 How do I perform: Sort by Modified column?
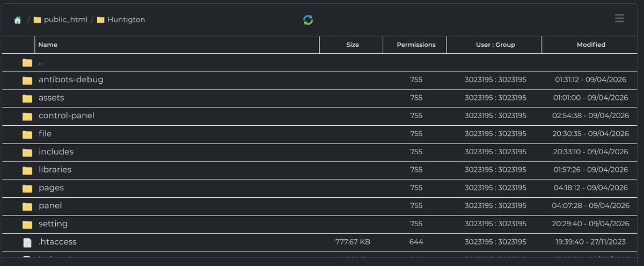(591, 45)
